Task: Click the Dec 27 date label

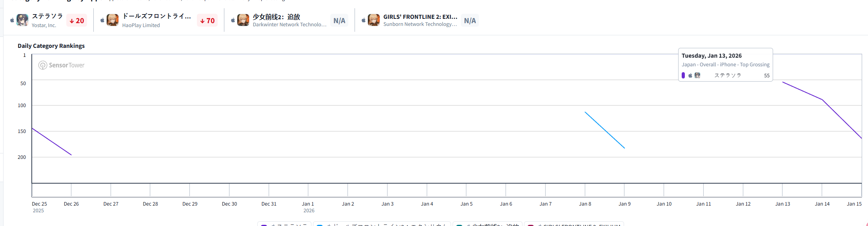Action: [111, 204]
